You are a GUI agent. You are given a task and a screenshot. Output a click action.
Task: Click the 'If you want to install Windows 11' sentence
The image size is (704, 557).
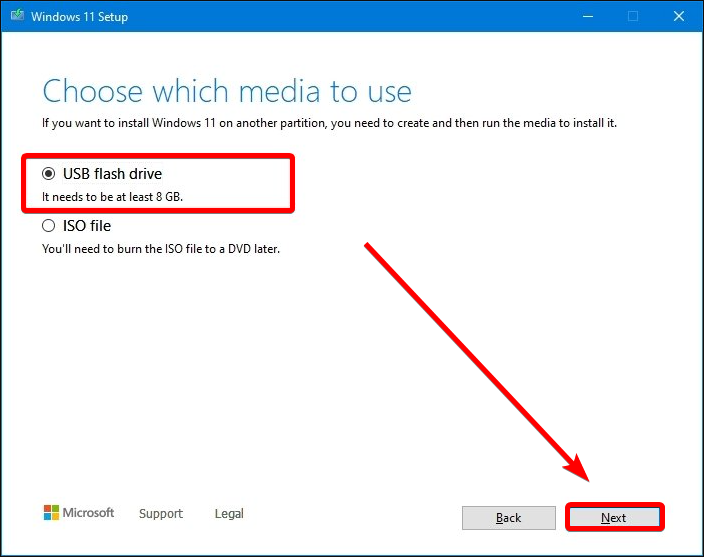point(329,123)
